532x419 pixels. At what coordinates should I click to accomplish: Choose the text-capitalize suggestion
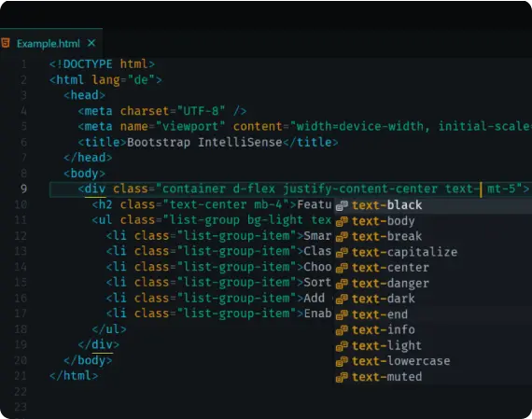coord(433,252)
